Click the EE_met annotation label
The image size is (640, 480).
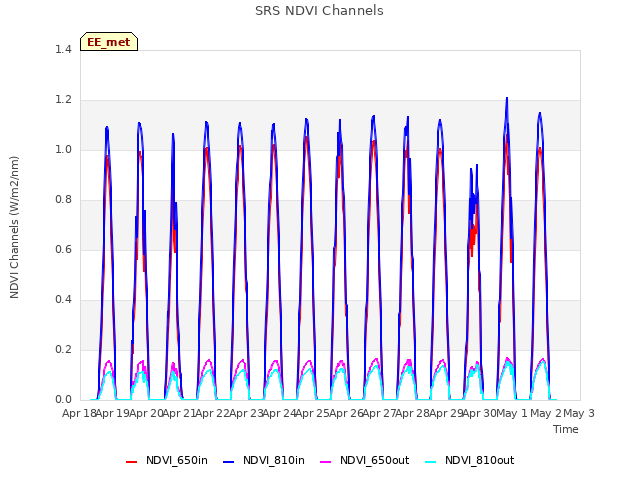point(109,42)
